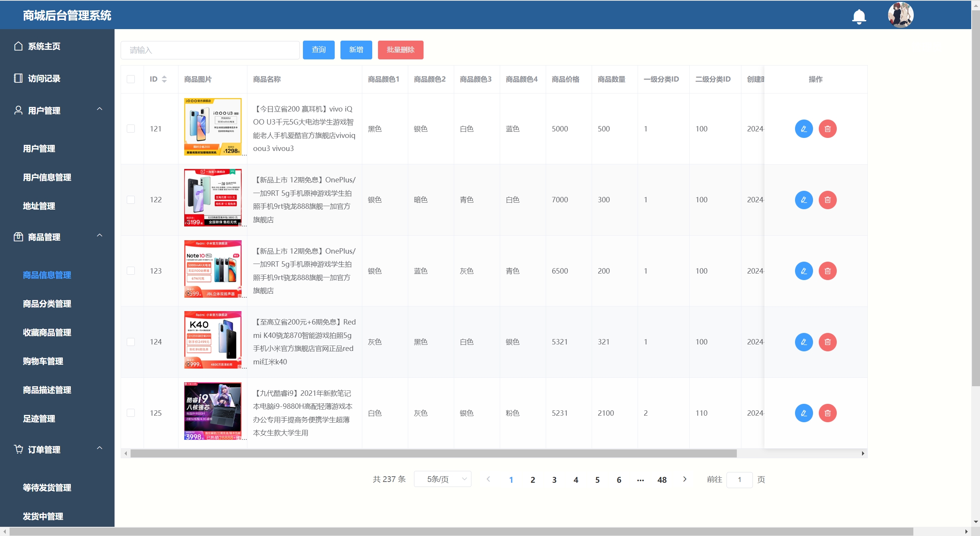Image resolution: width=980 pixels, height=536 pixels.
Task: Click edit icon for product 125
Action: coord(804,413)
